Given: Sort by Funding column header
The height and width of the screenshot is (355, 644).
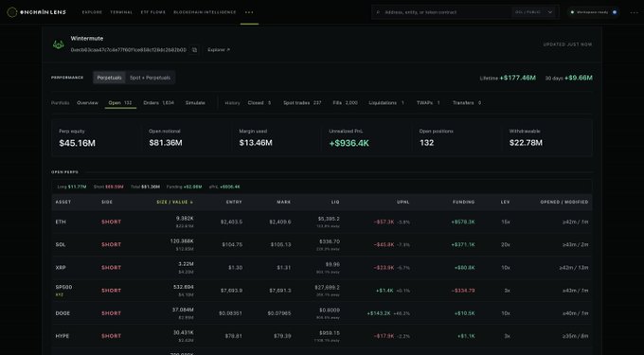Looking at the screenshot, I should pos(464,202).
